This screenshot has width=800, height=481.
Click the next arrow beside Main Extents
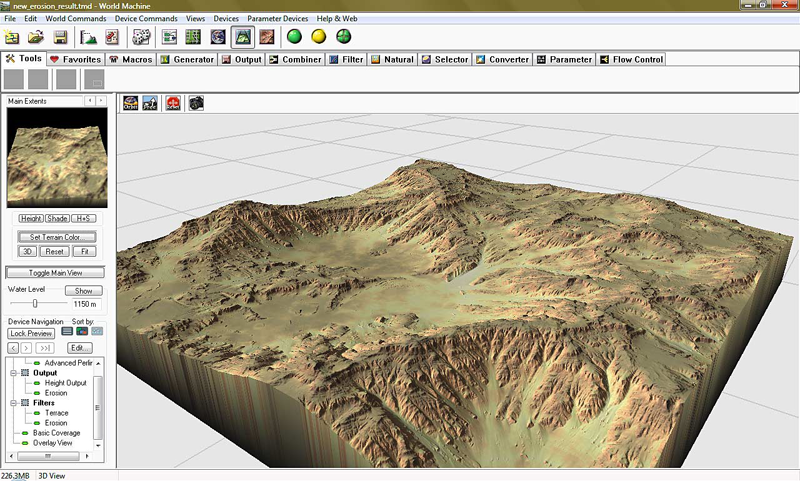pos(101,100)
